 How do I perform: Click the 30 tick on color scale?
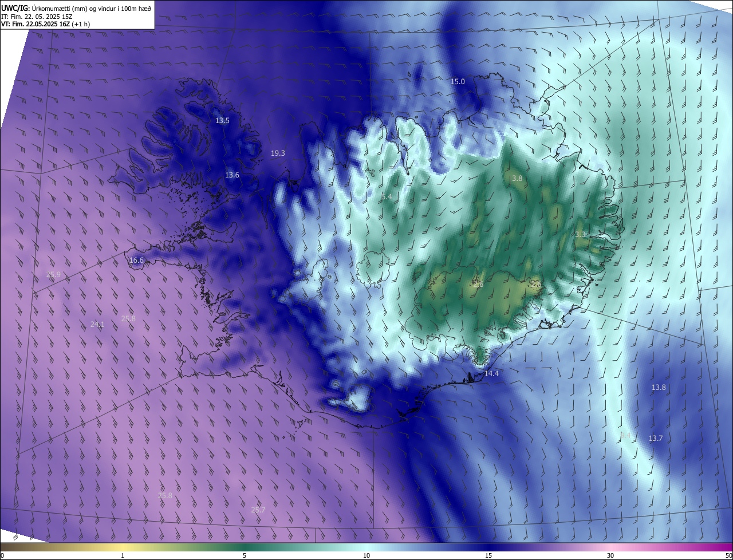(610, 555)
